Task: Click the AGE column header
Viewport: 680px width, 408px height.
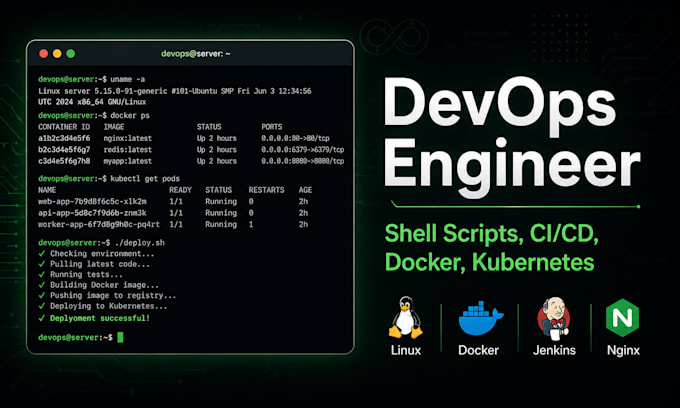Action: click(305, 190)
